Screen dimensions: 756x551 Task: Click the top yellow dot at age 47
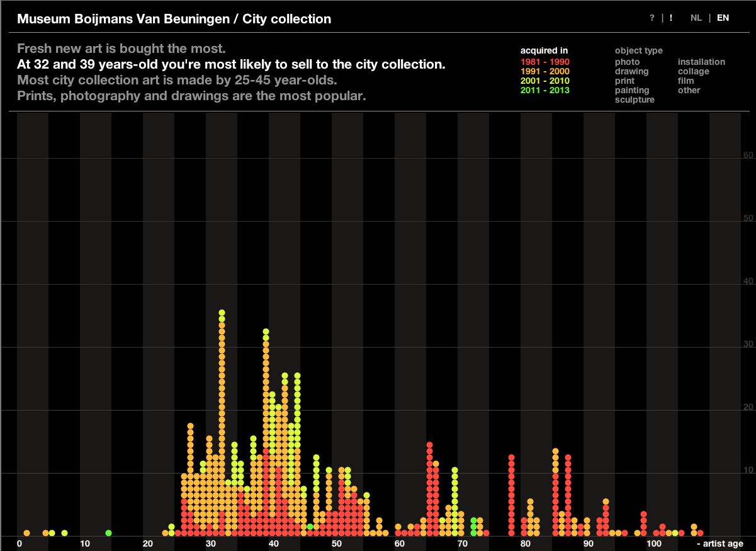(x=316, y=457)
